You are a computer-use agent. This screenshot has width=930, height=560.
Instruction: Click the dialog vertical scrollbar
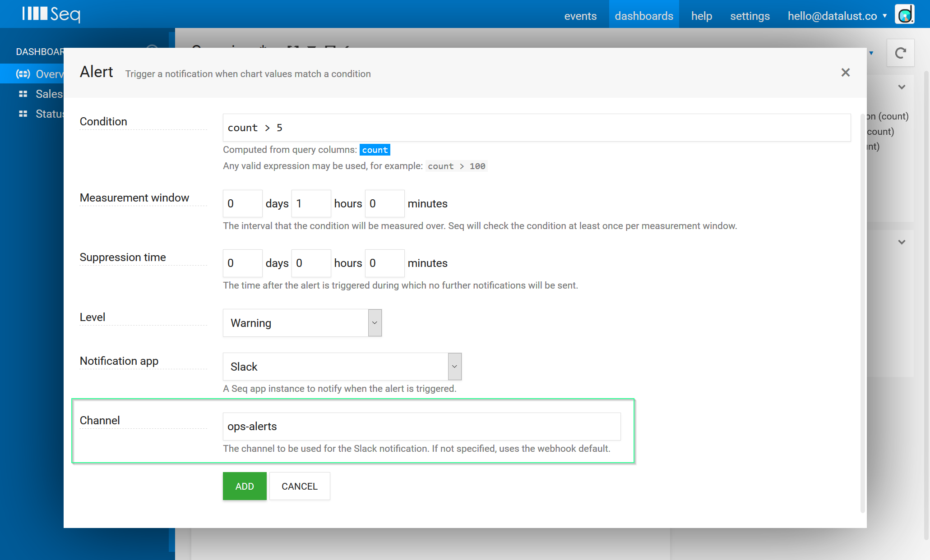(x=862, y=313)
